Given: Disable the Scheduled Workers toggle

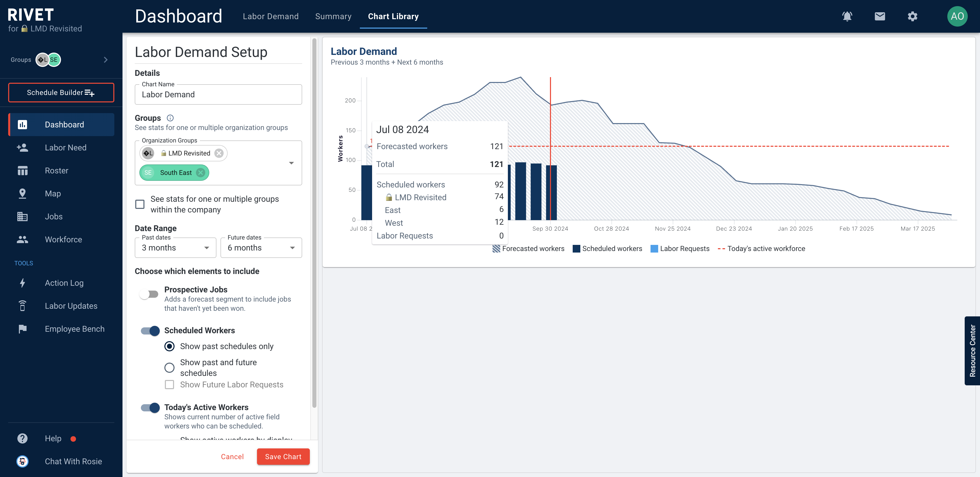Looking at the screenshot, I should pyautogui.click(x=150, y=331).
